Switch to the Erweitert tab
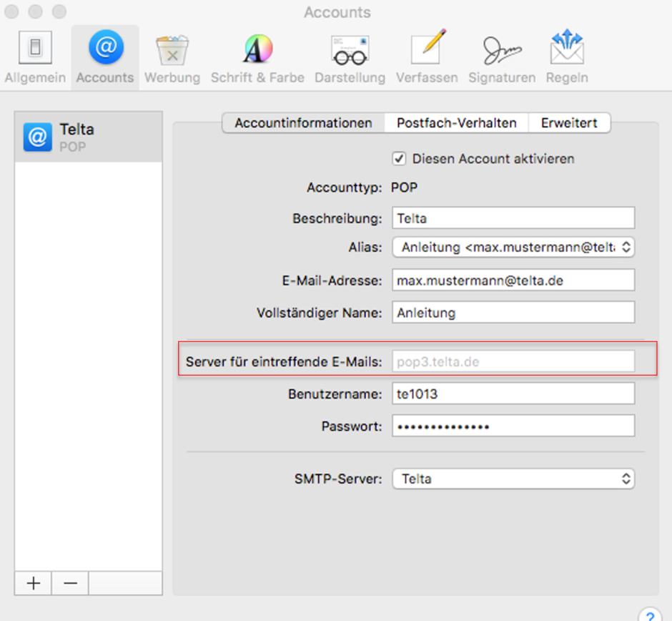Viewport: 672px width, 621px height. click(569, 123)
